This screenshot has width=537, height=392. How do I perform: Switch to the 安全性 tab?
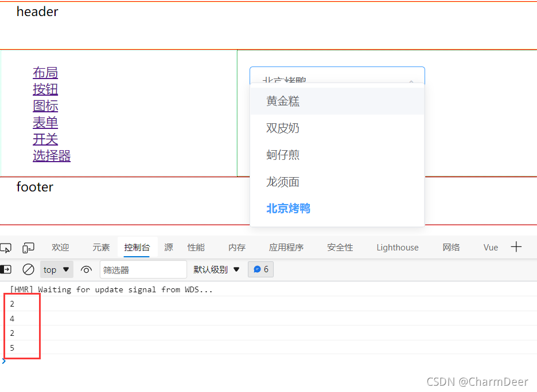(340, 248)
